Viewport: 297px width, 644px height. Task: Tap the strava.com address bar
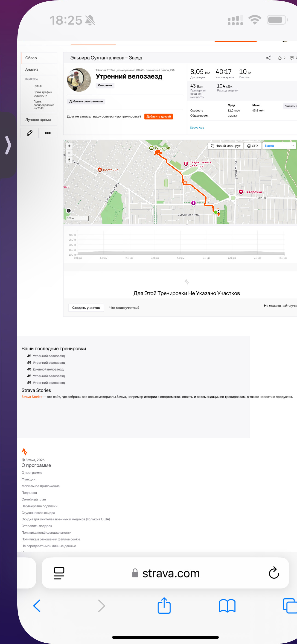(166, 573)
